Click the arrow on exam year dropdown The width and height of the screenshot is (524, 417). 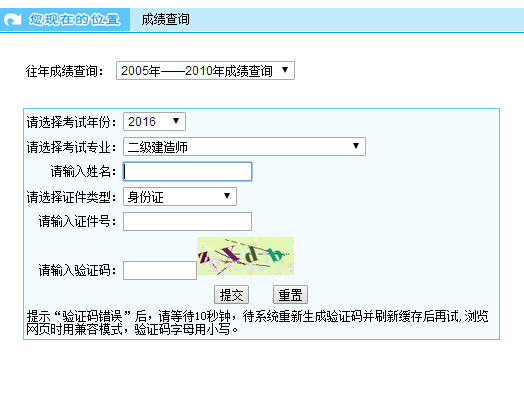[x=176, y=121]
